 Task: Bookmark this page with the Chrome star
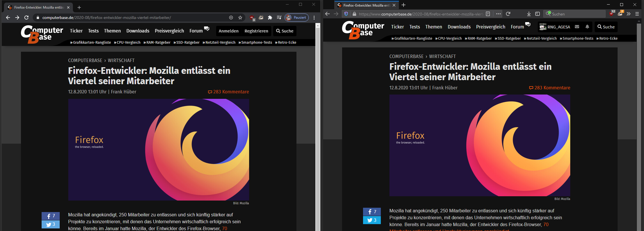[240, 18]
